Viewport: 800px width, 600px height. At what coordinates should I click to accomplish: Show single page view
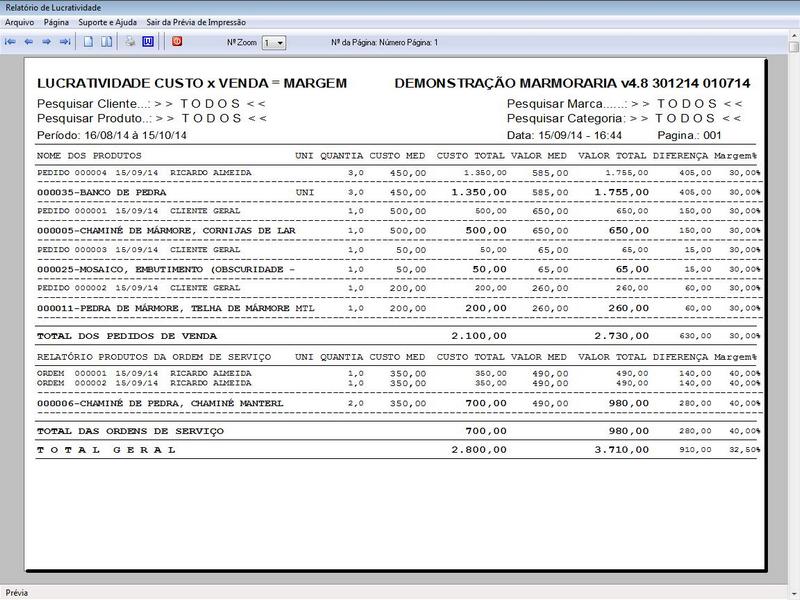pos(89,42)
